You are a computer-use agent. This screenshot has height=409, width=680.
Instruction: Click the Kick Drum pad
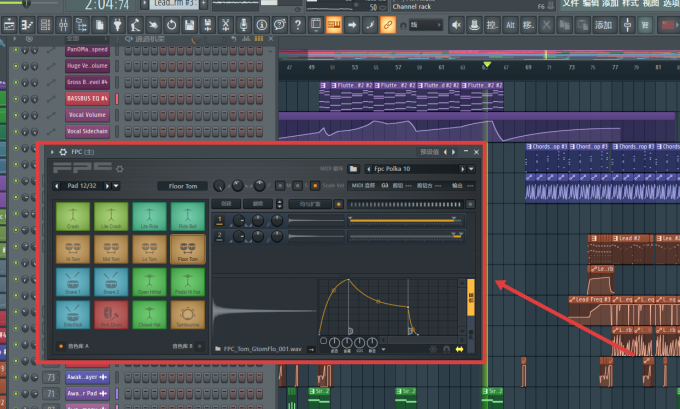coord(111,315)
